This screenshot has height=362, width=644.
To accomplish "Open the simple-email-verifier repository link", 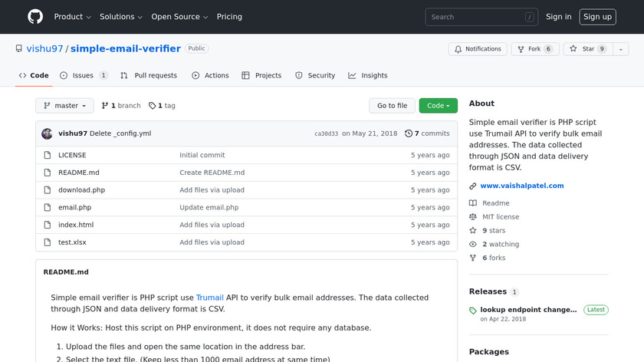I will pyautogui.click(x=126, y=48).
